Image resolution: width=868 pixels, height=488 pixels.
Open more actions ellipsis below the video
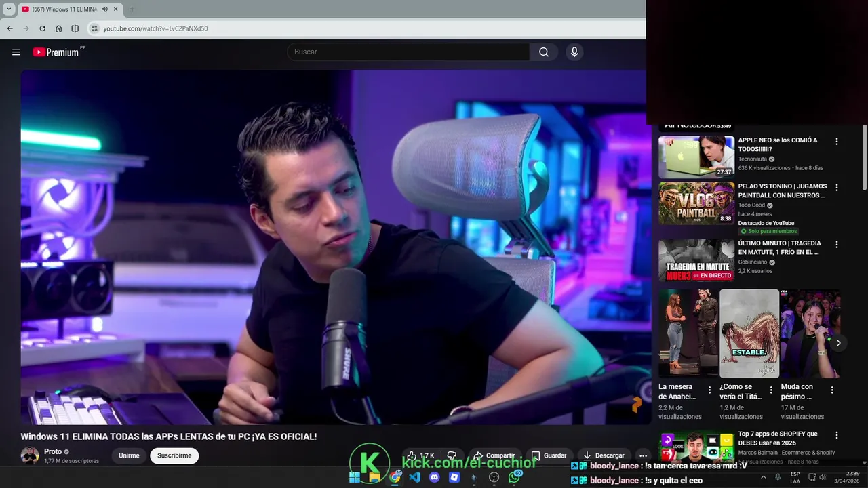coord(643,455)
